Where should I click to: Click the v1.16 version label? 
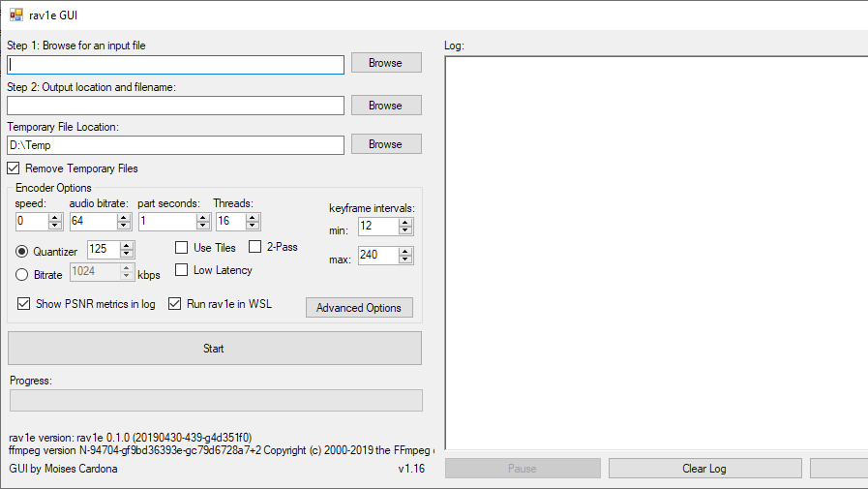(411, 469)
